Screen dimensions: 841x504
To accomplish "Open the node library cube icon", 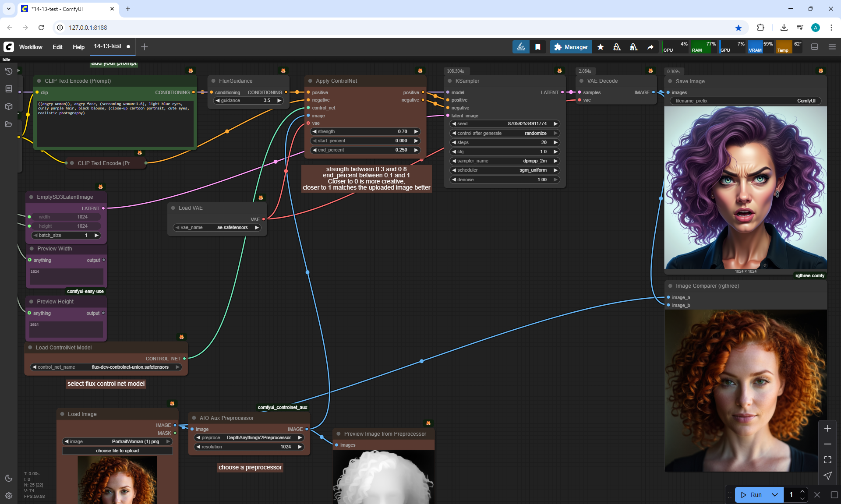I will [x=8, y=106].
